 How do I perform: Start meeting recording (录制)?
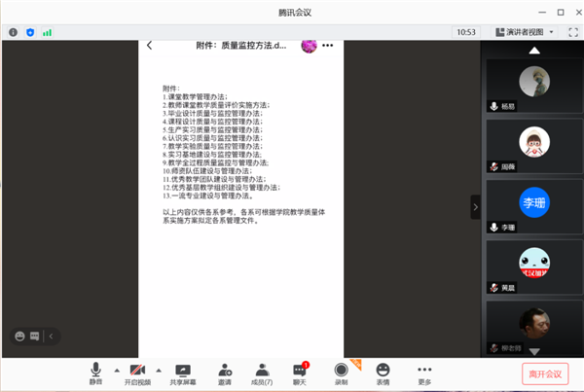click(x=342, y=374)
